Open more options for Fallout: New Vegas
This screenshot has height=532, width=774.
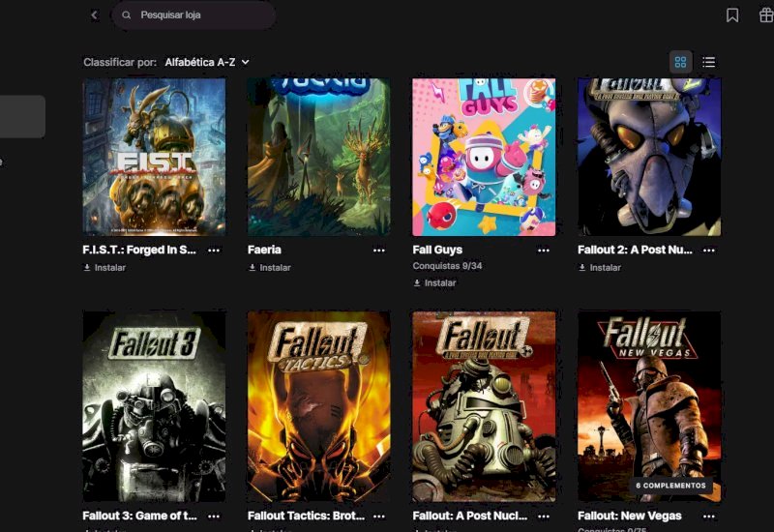pos(709,517)
